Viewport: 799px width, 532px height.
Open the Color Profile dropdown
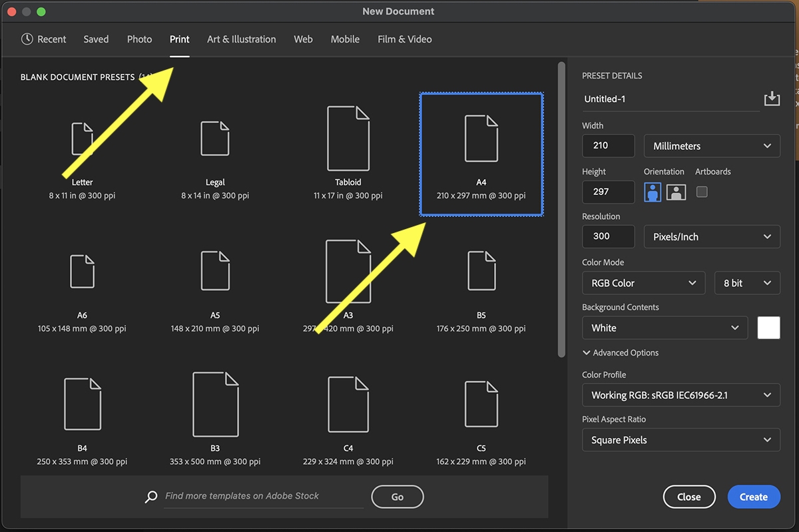click(681, 395)
